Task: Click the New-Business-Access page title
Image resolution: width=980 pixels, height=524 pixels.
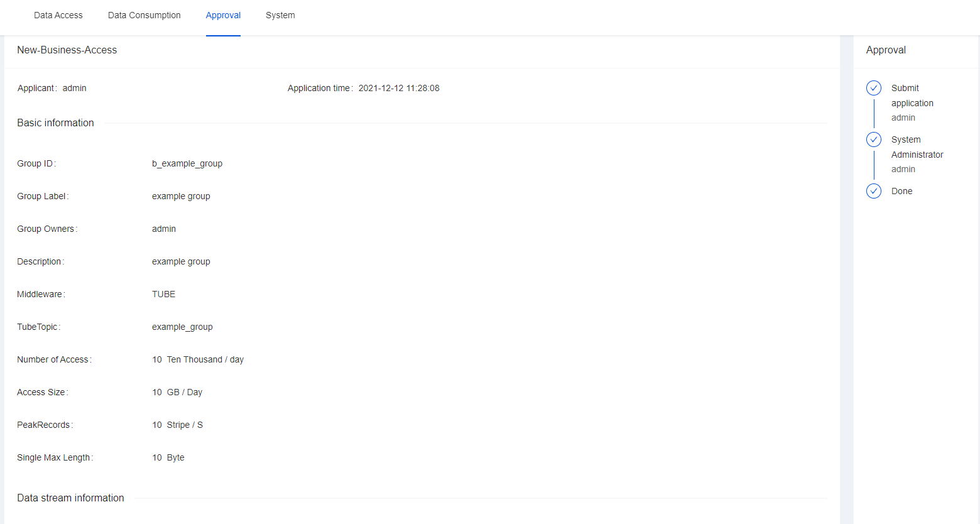Action: pyautogui.click(x=67, y=50)
